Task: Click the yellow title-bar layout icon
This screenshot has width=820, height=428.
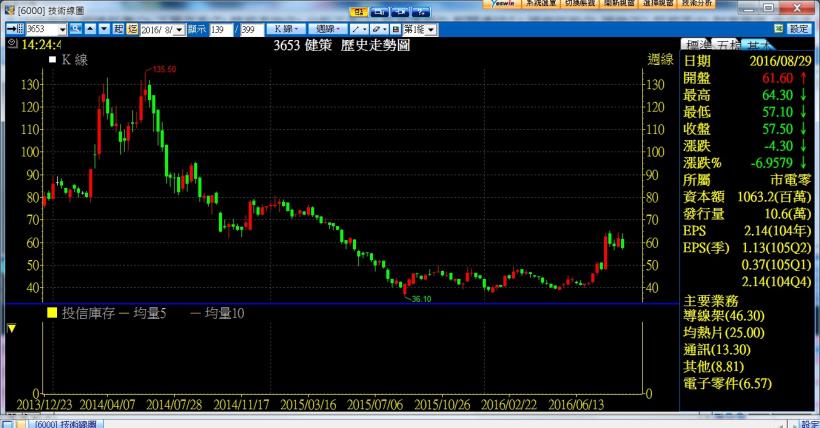Action: coord(359,12)
